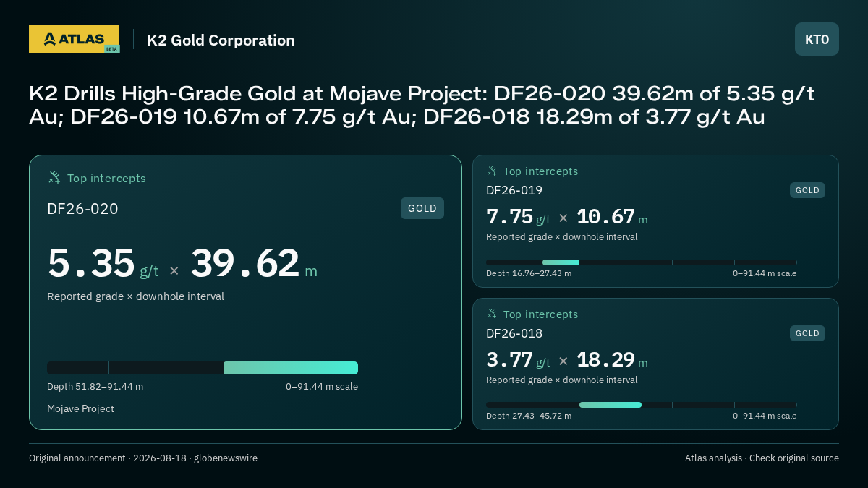This screenshot has height=488, width=868.
Task: Click the K2 Gold Corporation company name
Action: coord(221,40)
